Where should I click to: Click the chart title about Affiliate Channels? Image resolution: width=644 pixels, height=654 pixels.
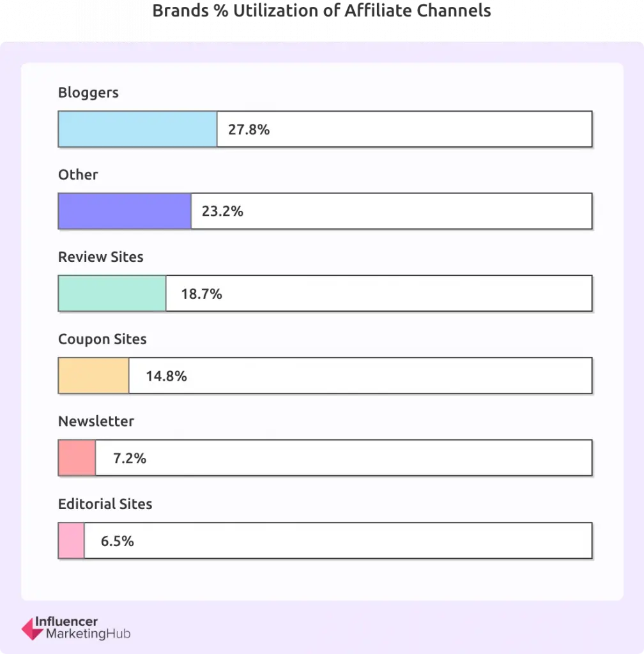[x=321, y=10]
